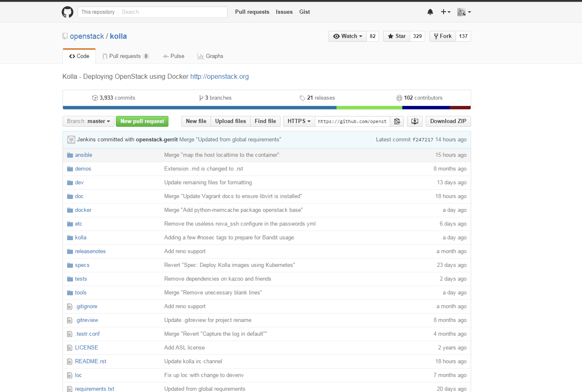Click the repository book icon
Viewport: 582px width, 392px height.
(65, 36)
